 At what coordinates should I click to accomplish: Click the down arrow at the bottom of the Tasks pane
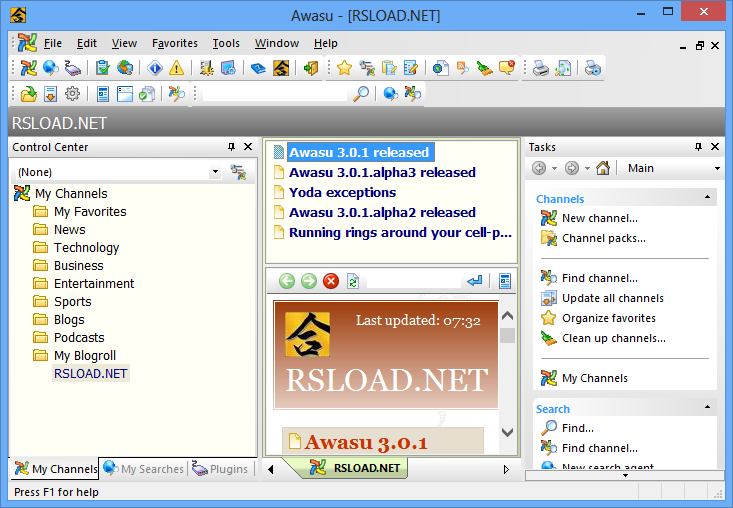pyautogui.click(x=625, y=475)
